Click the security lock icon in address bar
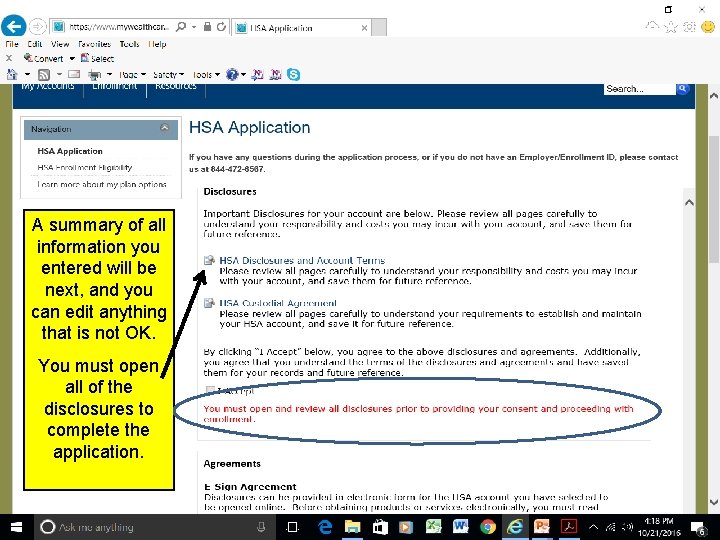 click(x=208, y=27)
